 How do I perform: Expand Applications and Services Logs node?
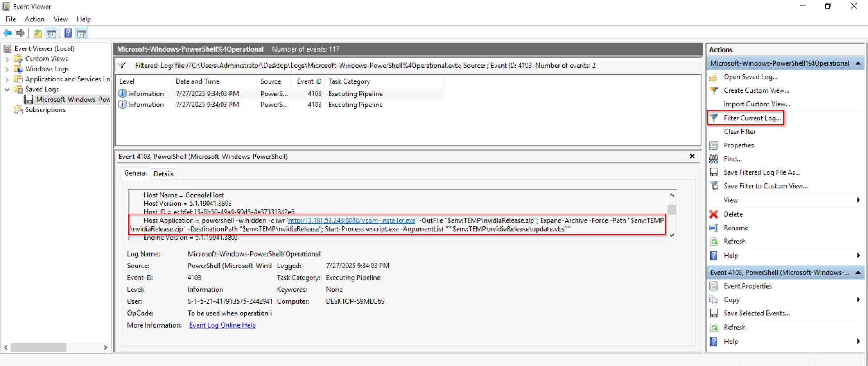[7, 80]
